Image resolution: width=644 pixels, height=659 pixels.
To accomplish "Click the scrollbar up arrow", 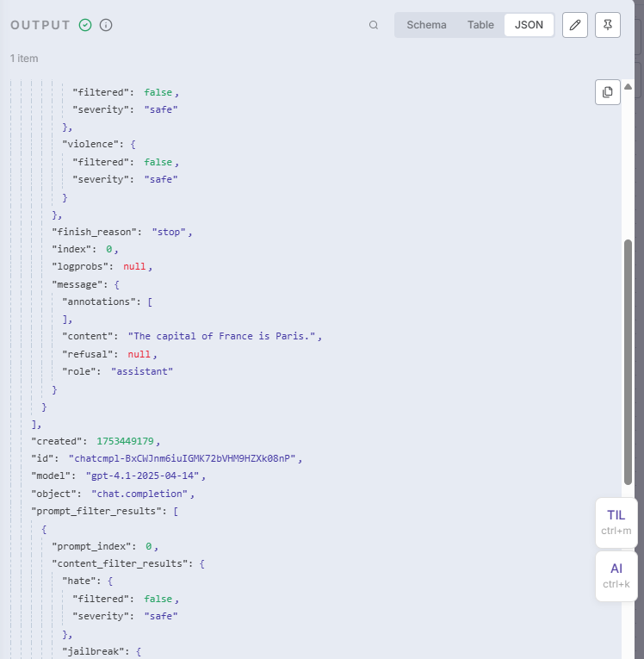I will tap(628, 87).
